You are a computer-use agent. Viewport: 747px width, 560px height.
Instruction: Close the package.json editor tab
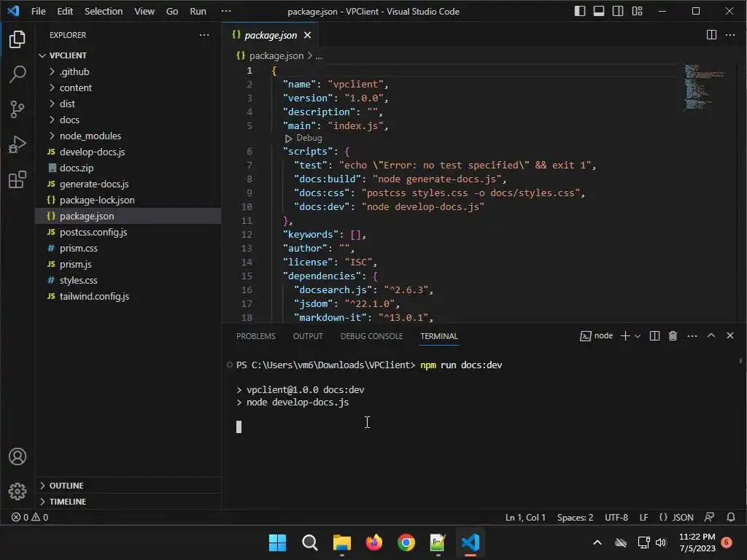click(307, 35)
